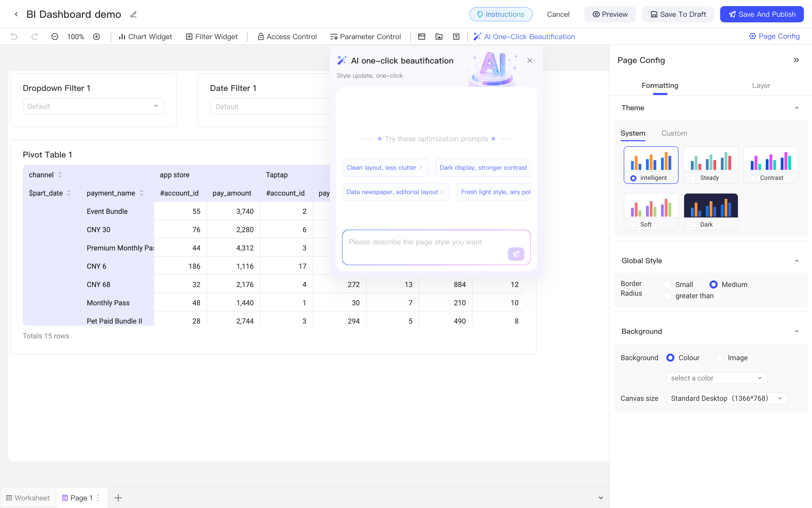Zoom in using the plus circle icon
The width and height of the screenshot is (812, 508).
click(x=96, y=36)
